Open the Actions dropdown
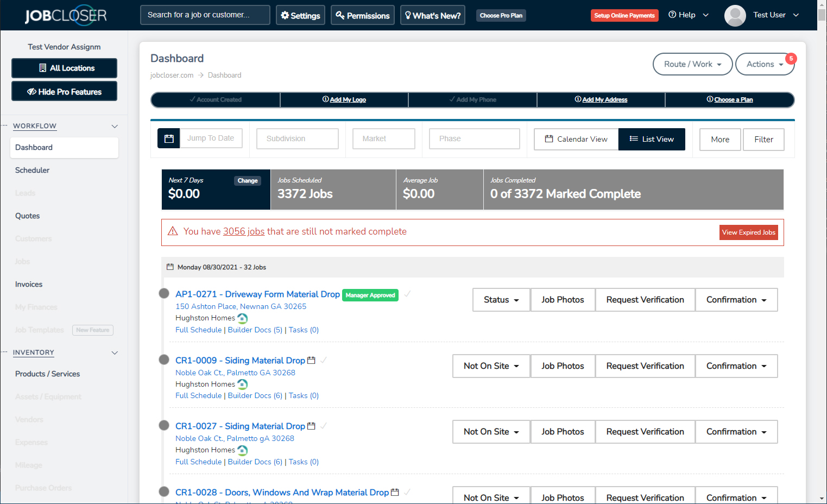827x504 pixels. [x=765, y=64]
